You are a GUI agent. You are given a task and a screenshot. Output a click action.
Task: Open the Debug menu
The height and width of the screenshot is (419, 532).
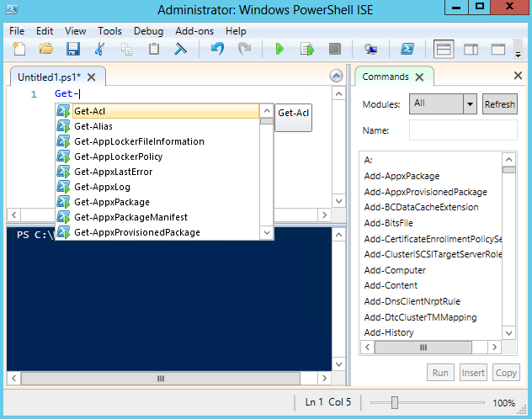(148, 31)
